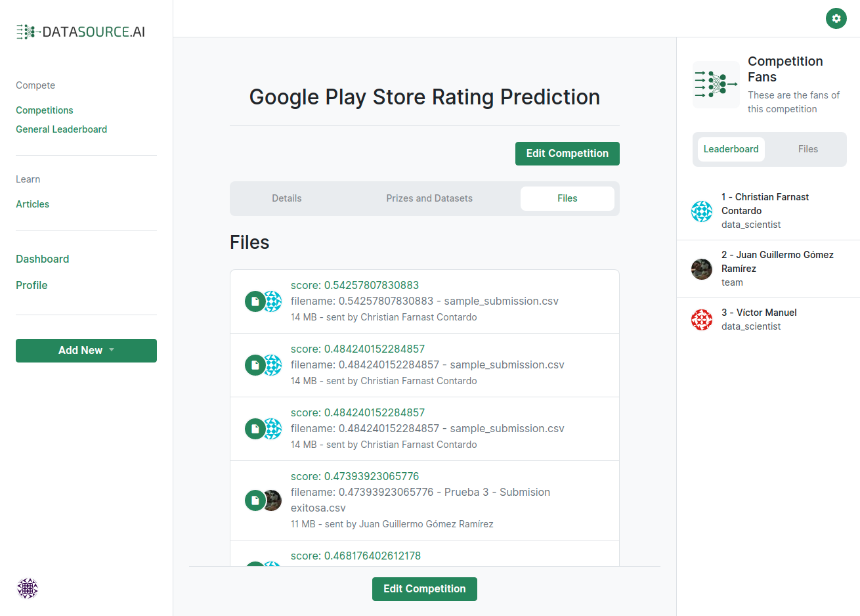Select the Files tab in fans panel

[807, 149]
